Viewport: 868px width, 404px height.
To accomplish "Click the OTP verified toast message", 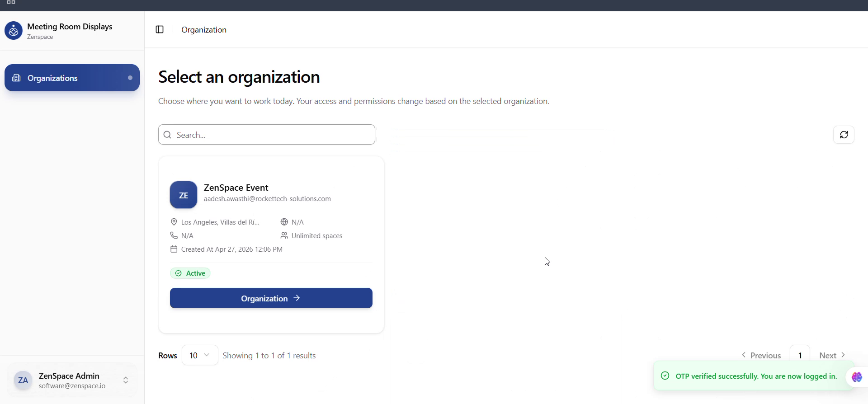I will (x=756, y=376).
